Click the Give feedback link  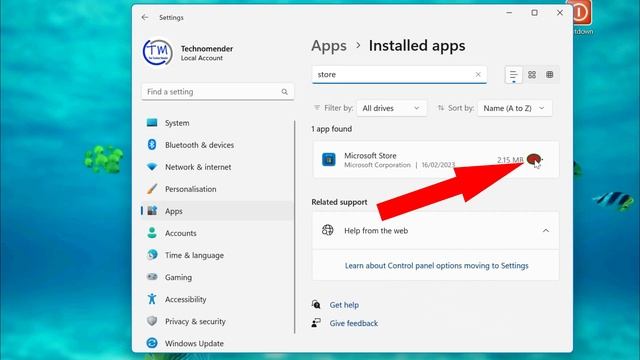354,323
